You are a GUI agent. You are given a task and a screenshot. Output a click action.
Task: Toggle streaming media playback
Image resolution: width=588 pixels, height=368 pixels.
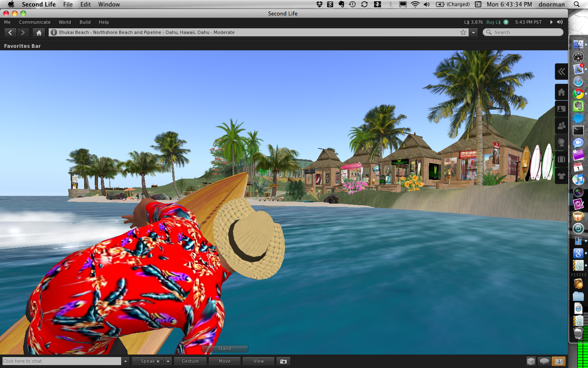pos(551,22)
